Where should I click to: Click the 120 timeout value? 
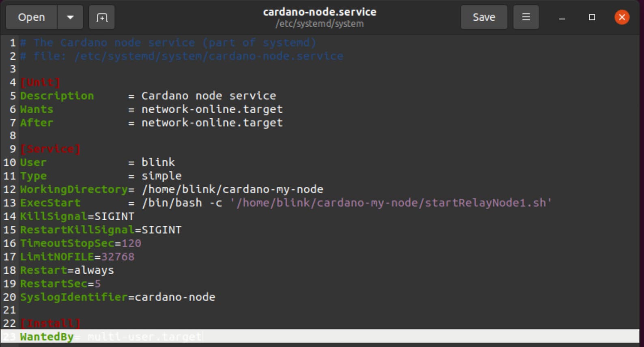pyautogui.click(x=131, y=243)
